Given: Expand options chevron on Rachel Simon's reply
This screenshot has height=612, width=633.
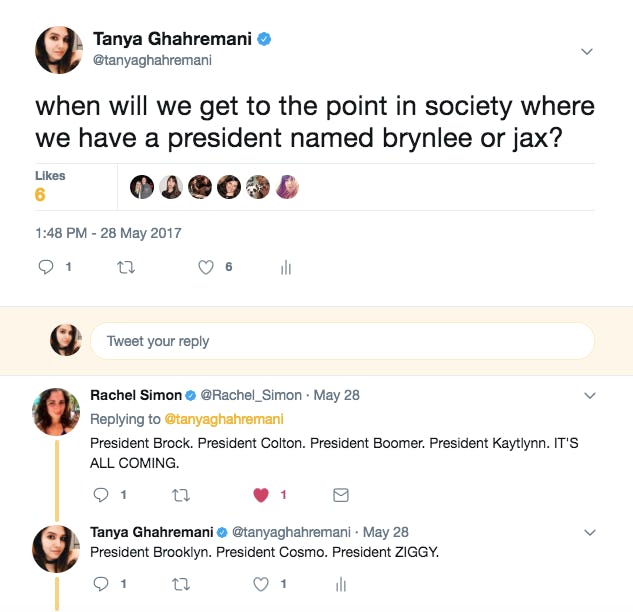Looking at the screenshot, I should (x=590, y=396).
